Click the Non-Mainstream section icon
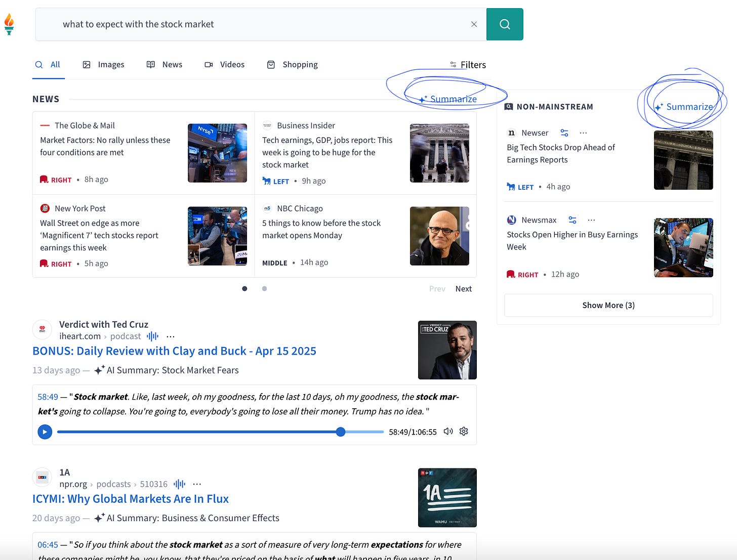The width and height of the screenshot is (737, 560). pos(509,107)
